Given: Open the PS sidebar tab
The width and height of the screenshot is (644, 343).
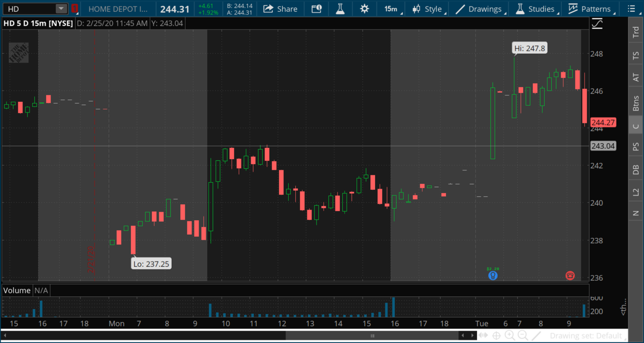Looking at the screenshot, I should pyautogui.click(x=635, y=147).
